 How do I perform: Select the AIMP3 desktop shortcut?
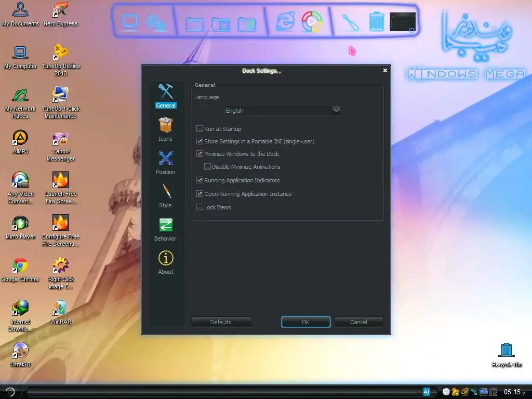[20, 142]
